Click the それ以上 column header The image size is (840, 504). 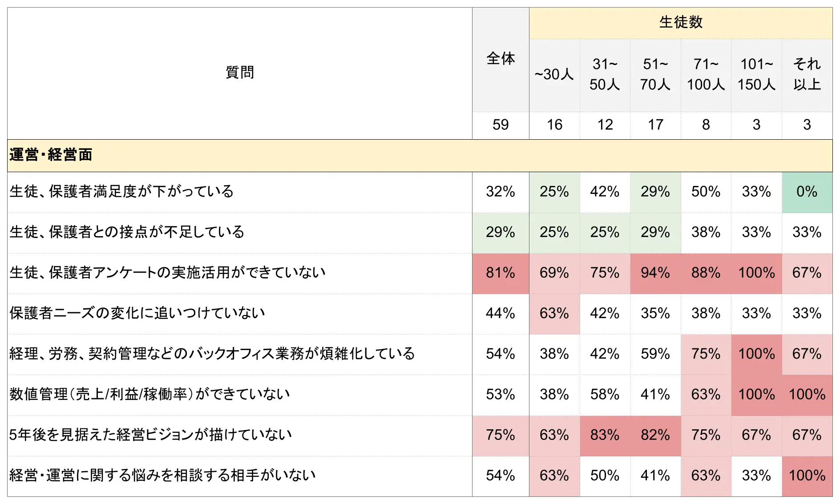pyautogui.click(x=807, y=74)
